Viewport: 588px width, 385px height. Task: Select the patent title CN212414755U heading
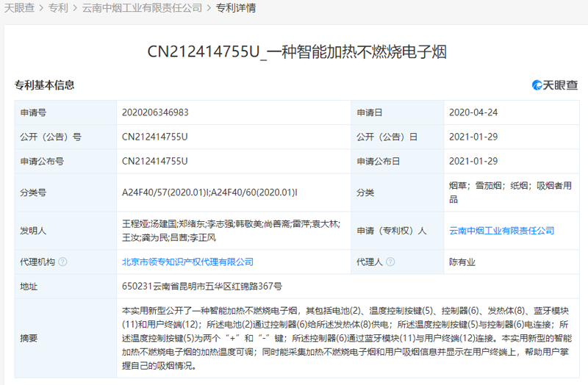click(297, 51)
